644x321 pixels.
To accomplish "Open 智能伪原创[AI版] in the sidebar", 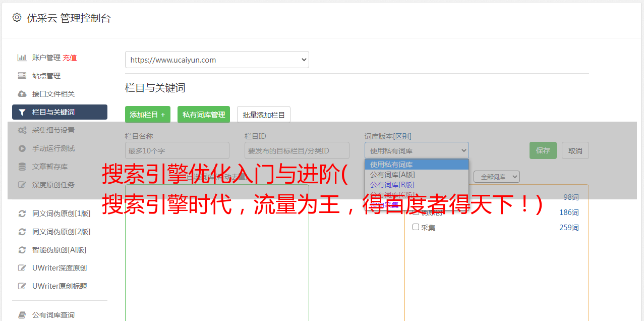I will point(60,250).
